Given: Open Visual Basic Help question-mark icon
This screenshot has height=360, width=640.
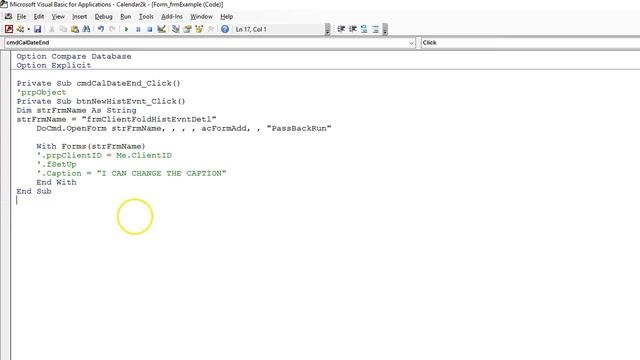Looking at the screenshot, I should (224, 29).
